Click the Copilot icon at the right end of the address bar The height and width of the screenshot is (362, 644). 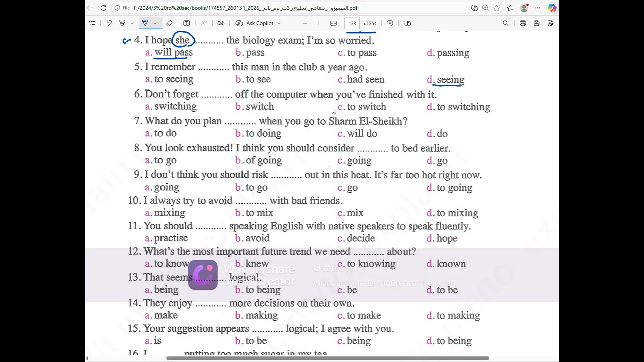click(474, 8)
